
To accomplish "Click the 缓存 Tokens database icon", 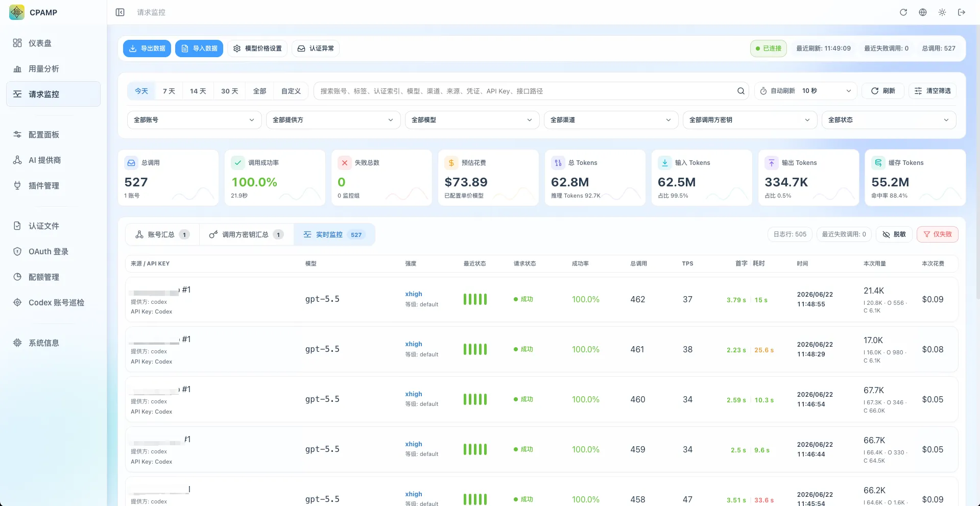I will tap(878, 163).
